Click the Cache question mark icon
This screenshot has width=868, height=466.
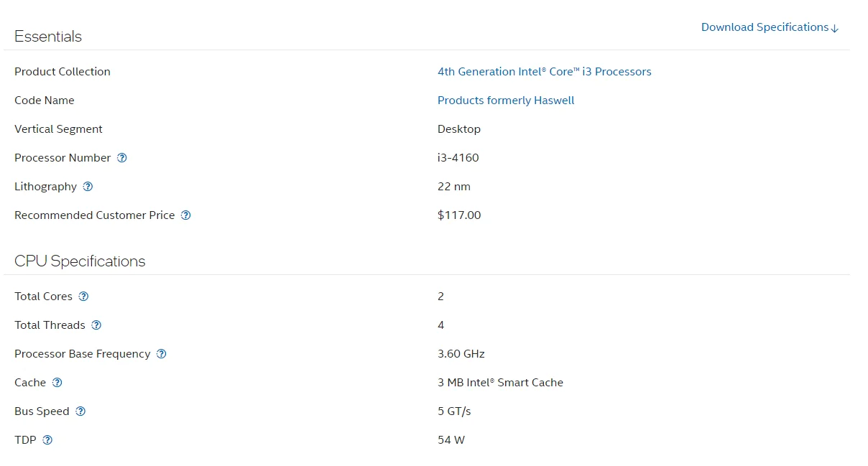tap(57, 383)
